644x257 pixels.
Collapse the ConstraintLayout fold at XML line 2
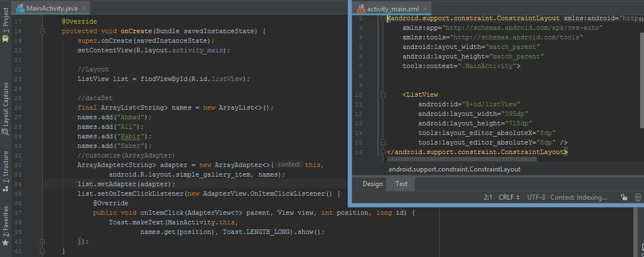click(383, 19)
